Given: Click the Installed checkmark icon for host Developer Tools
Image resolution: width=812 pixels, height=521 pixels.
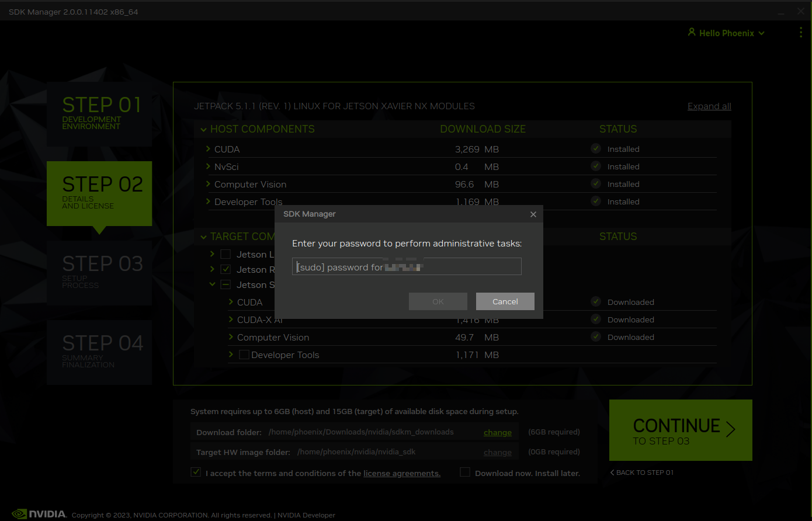Looking at the screenshot, I should click(596, 202).
